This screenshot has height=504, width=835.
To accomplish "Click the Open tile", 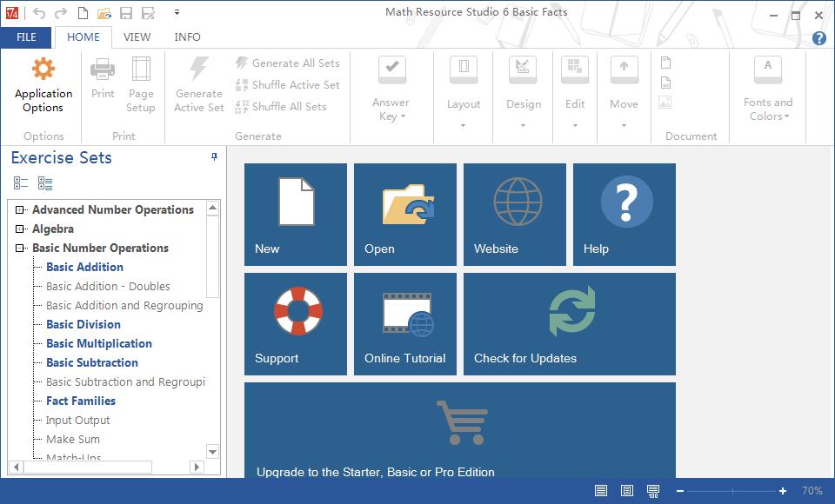I will [405, 215].
